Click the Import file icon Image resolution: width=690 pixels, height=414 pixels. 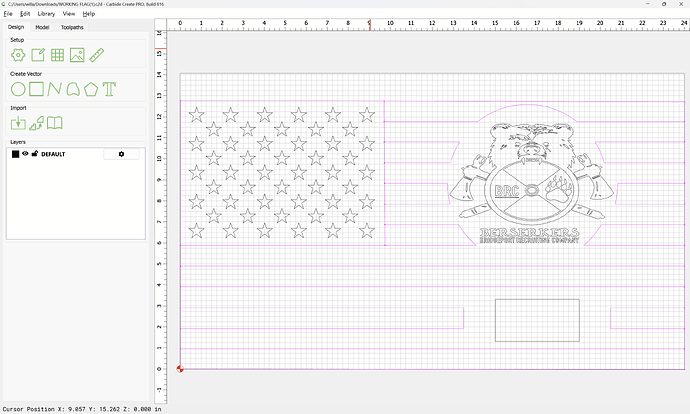[x=18, y=123]
